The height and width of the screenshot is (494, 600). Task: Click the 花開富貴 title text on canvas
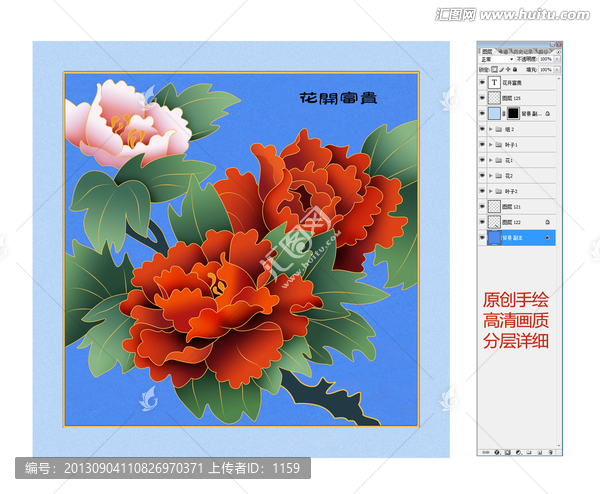point(338,98)
